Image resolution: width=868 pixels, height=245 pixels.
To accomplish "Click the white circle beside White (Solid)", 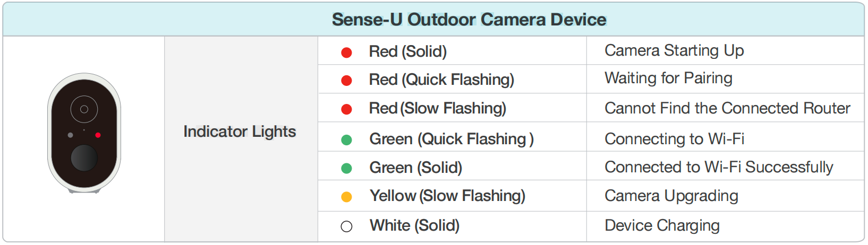I will [x=346, y=226].
